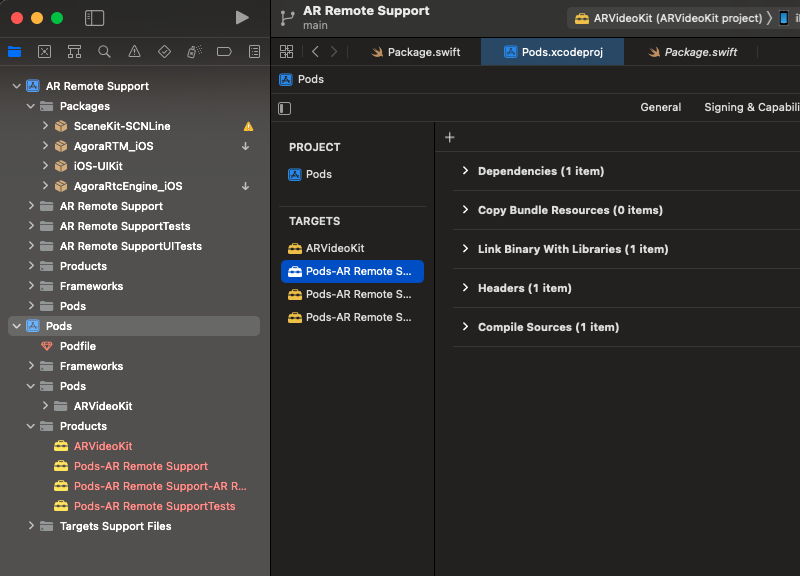
Task: Add a build phase with plus
Action: click(449, 137)
